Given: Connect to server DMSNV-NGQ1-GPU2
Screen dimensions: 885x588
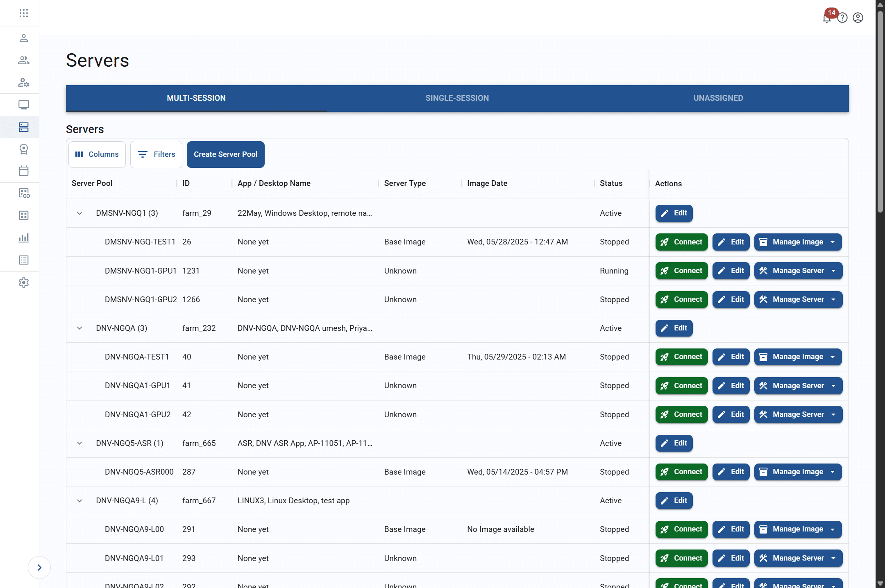Looking at the screenshot, I should click(681, 299).
